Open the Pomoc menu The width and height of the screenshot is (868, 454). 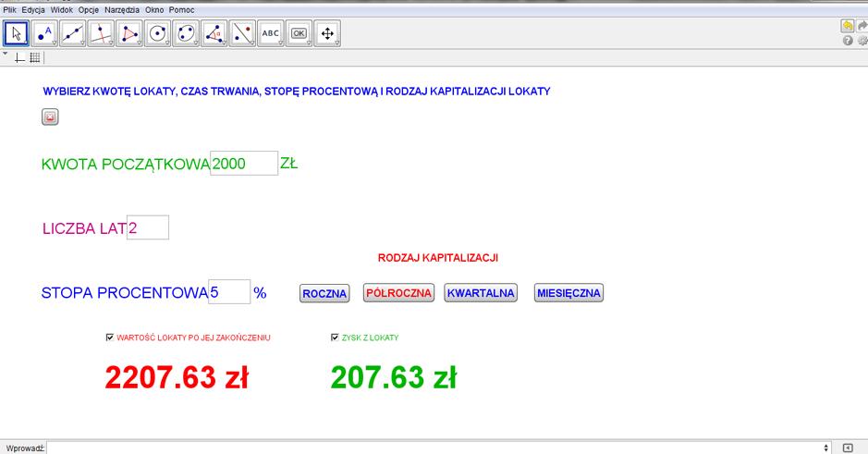click(181, 10)
